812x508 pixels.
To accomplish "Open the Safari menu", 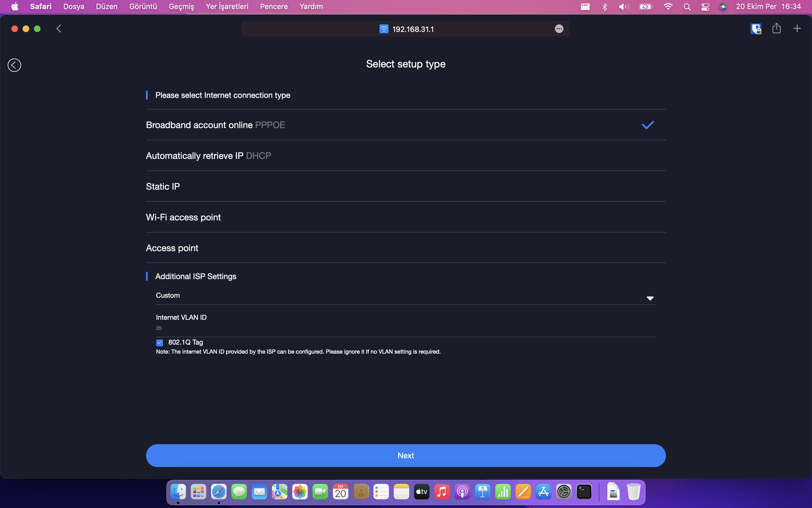I will [x=41, y=6].
